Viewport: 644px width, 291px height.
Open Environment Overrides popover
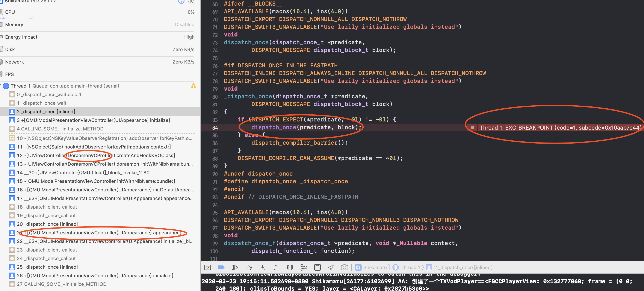click(x=317, y=268)
